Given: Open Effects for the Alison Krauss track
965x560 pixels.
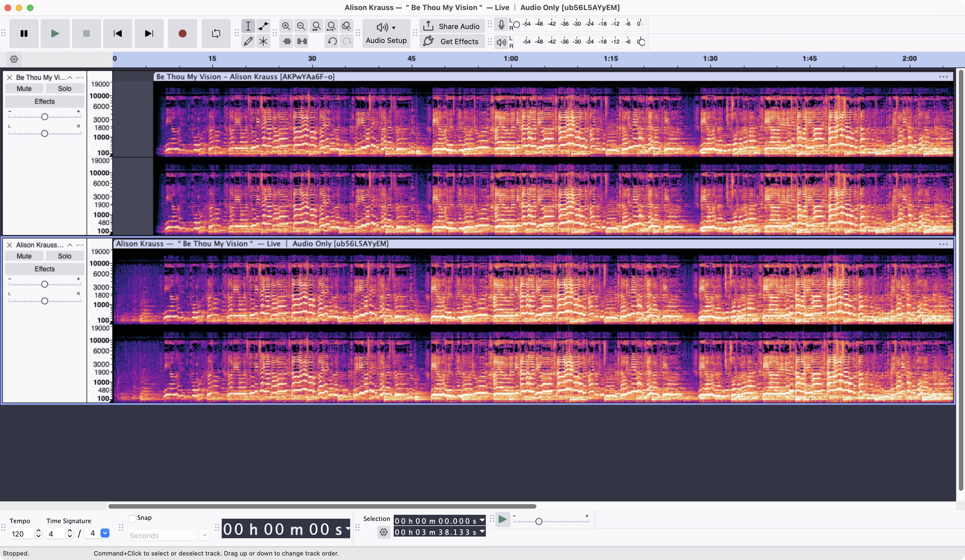Looking at the screenshot, I should pos(44,269).
